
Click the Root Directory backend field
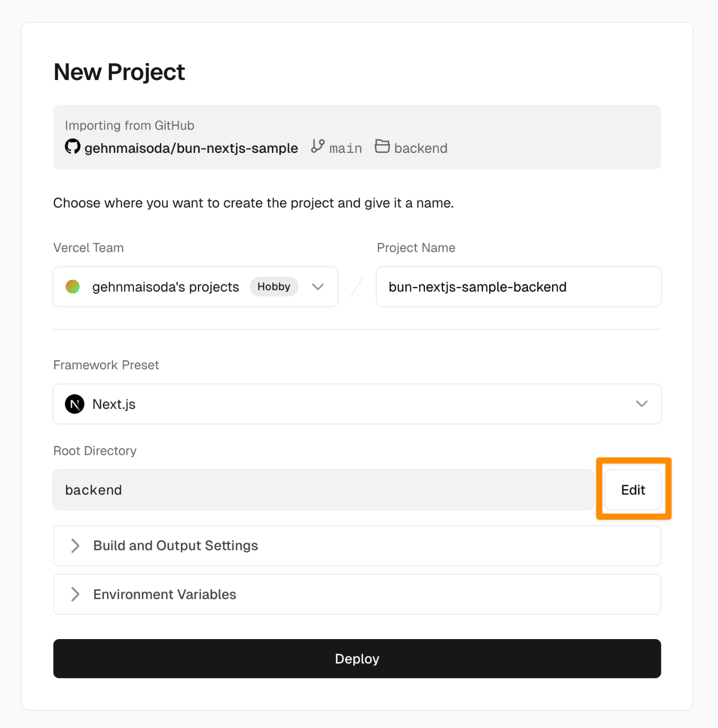[323, 490]
